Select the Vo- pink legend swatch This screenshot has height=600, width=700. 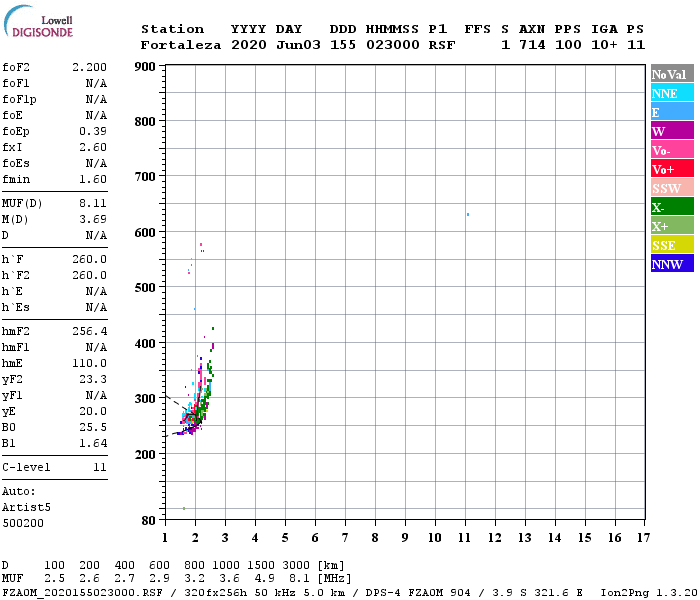(672, 150)
